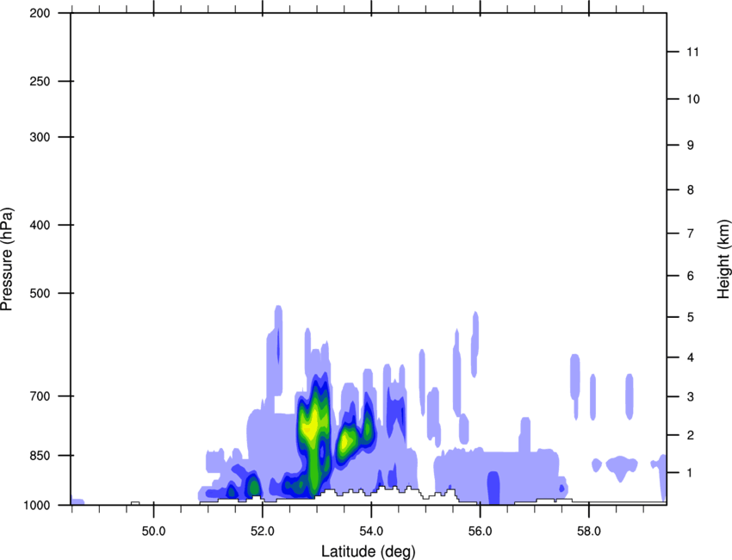Click the 56.0 latitude tick label

click(x=480, y=532)
